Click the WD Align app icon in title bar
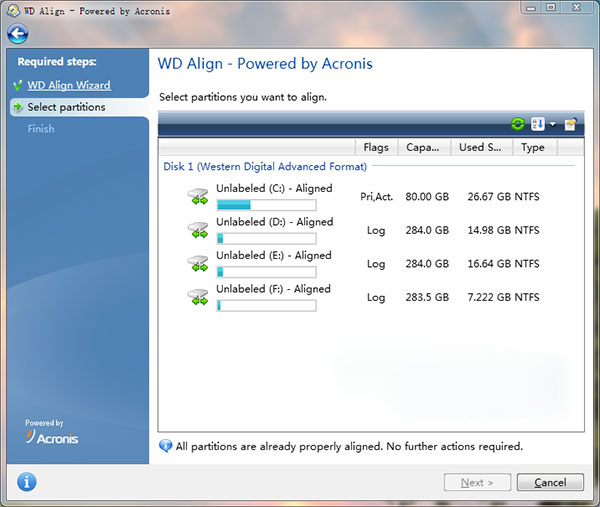The image size is (600, 507). pyautogui.click(x=13, y=11)
